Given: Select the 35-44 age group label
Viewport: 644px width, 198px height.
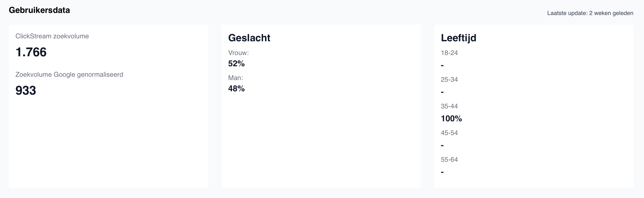Looking at the screenshot, I should pos(449,106).
